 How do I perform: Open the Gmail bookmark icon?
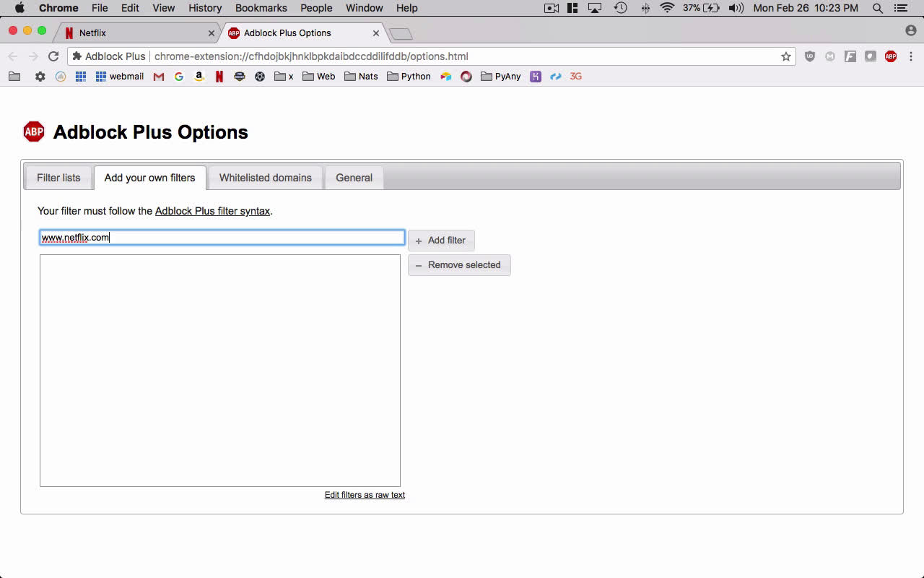[159, 77]
